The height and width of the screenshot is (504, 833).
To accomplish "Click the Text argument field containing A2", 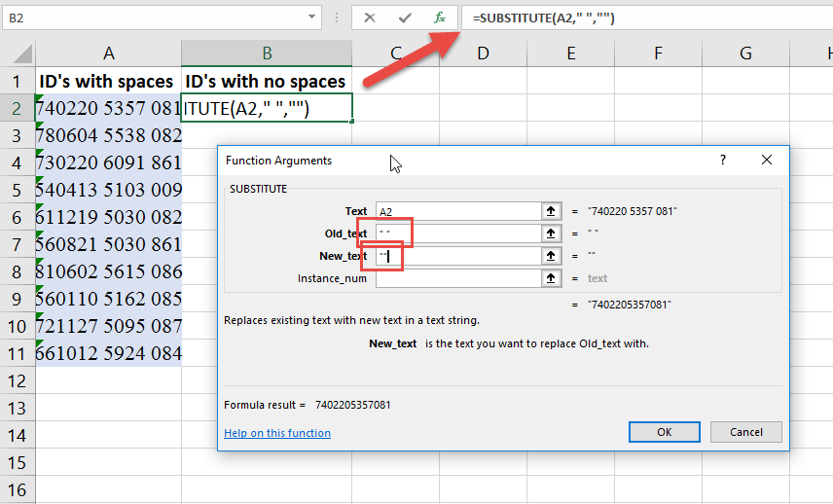I will pyautogui.click(x=458, y=211).
